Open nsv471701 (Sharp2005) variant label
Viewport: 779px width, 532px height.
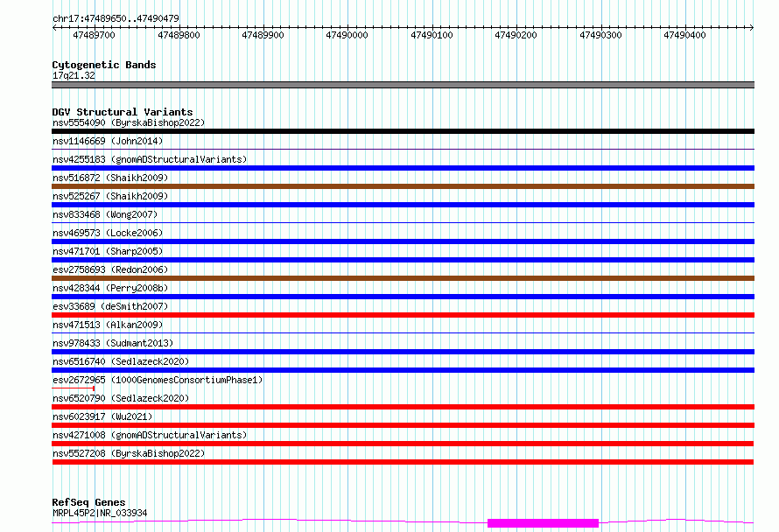coord(108,251)
